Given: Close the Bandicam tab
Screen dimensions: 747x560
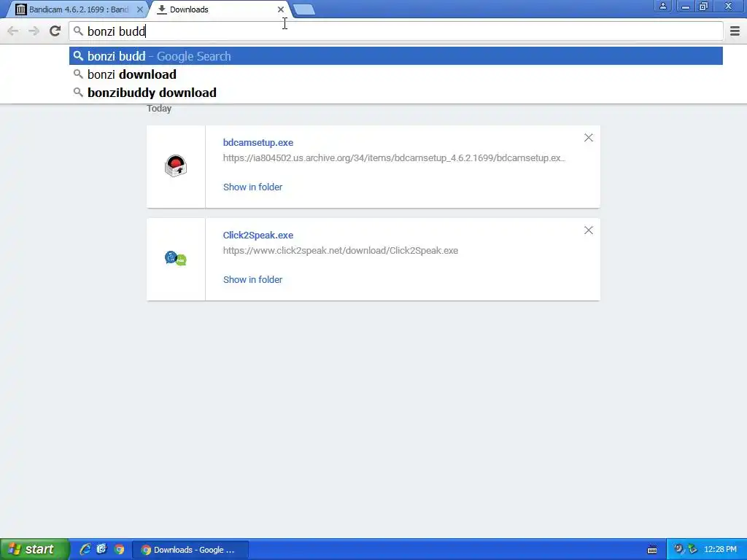Looking at the screenshot, I should point(139,9).
